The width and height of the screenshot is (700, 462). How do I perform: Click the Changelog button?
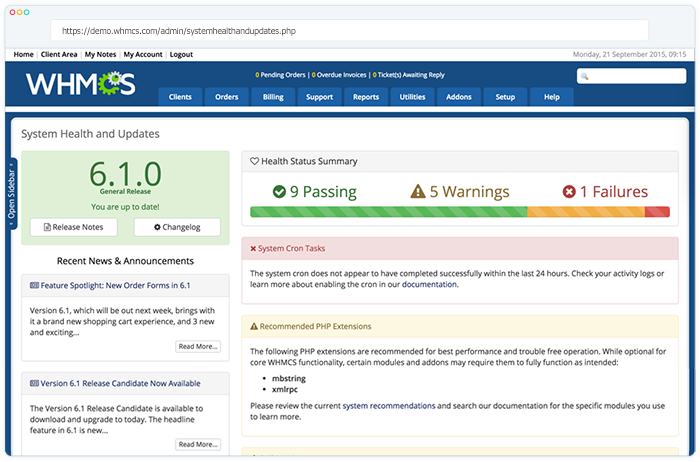(x=177, y=227)
